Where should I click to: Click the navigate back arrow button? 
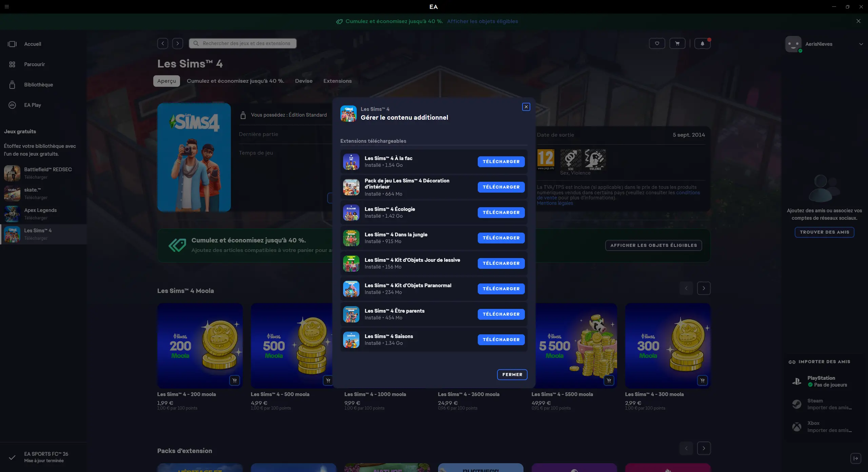coord(163,43)
